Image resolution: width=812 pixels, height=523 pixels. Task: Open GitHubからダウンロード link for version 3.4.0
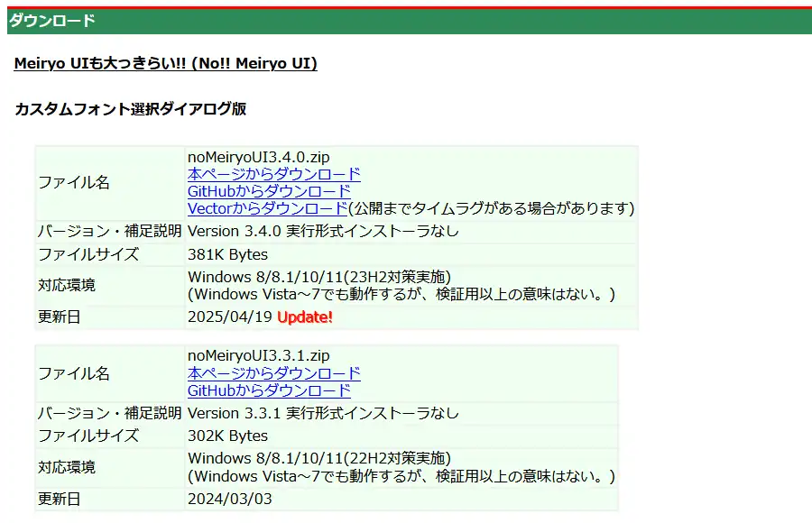point(269,191)
